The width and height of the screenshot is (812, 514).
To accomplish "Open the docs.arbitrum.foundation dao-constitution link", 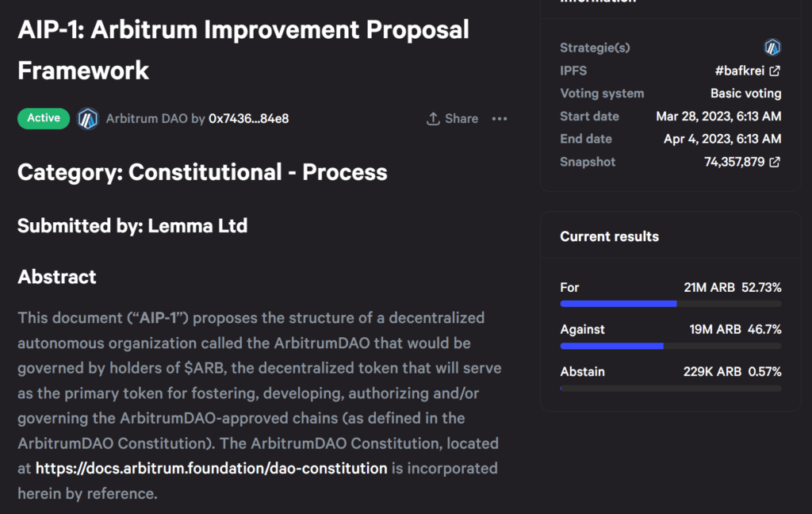I will 212,468.
